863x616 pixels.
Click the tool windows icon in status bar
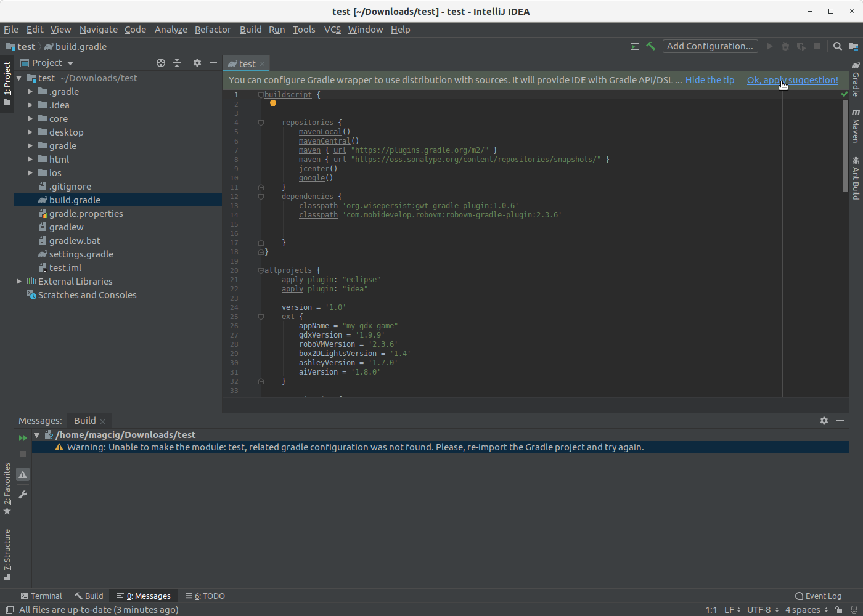pos(10,610)
